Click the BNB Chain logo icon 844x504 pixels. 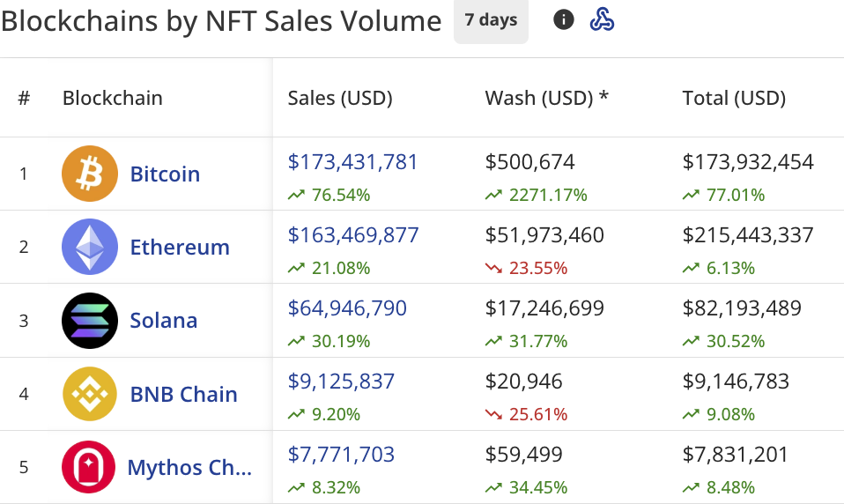[x=89, y=394]
